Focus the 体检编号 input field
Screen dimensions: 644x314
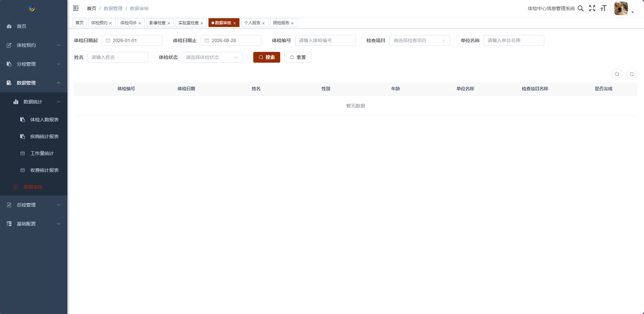[x=325, y=40]
